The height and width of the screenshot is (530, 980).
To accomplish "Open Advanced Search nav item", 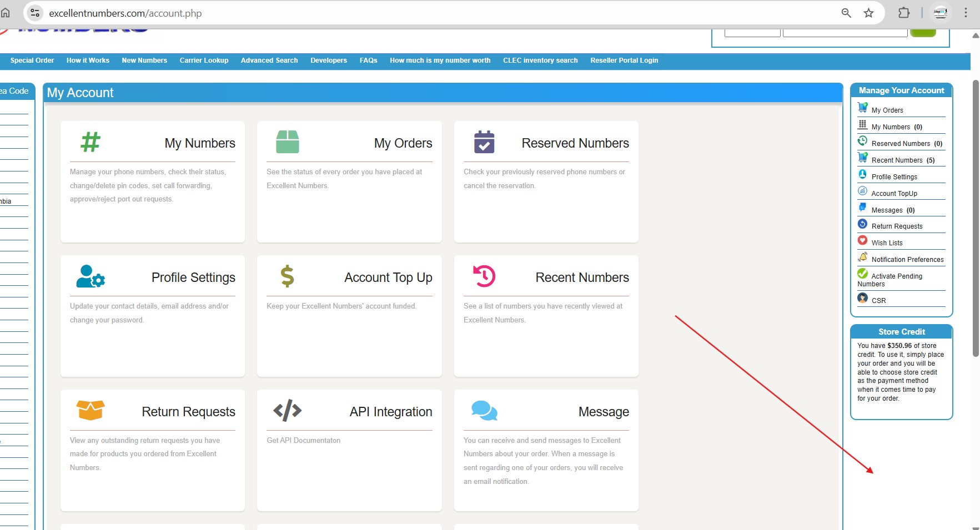I will [x=269, y=60].
